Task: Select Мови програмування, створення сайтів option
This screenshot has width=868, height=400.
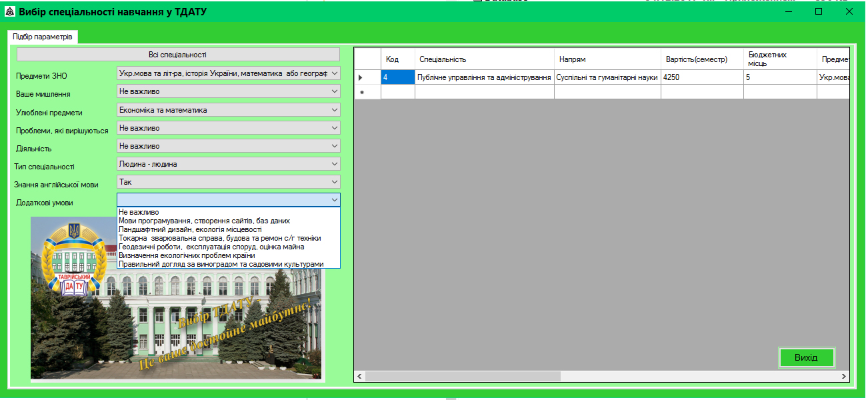Action: [x=229, y=221]
